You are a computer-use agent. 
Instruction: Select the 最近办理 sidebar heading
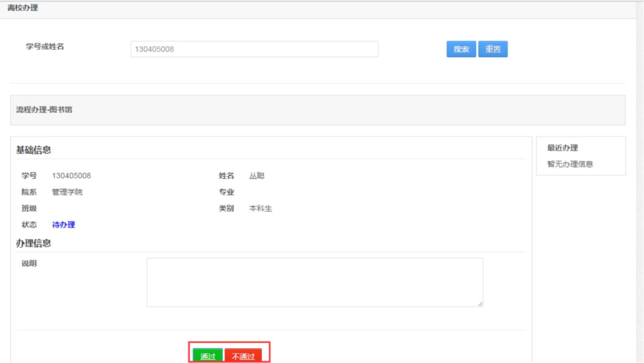coord(562,148)
